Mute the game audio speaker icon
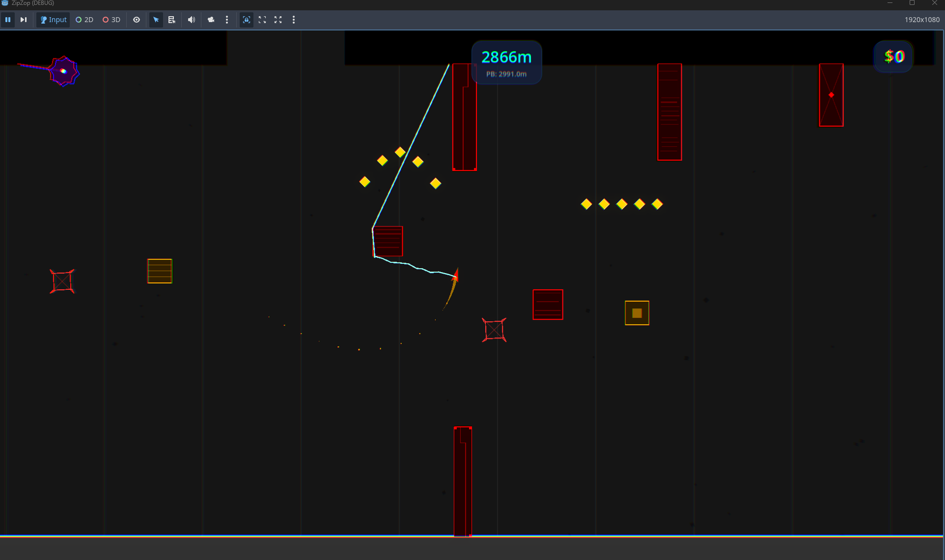 tap(192, 20)
